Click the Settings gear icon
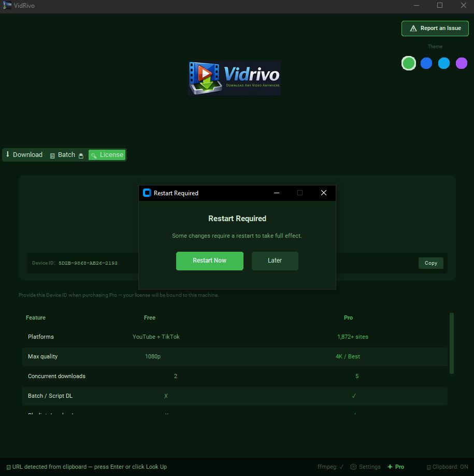This screenshot has width=474, height=476. coord(353,467)
